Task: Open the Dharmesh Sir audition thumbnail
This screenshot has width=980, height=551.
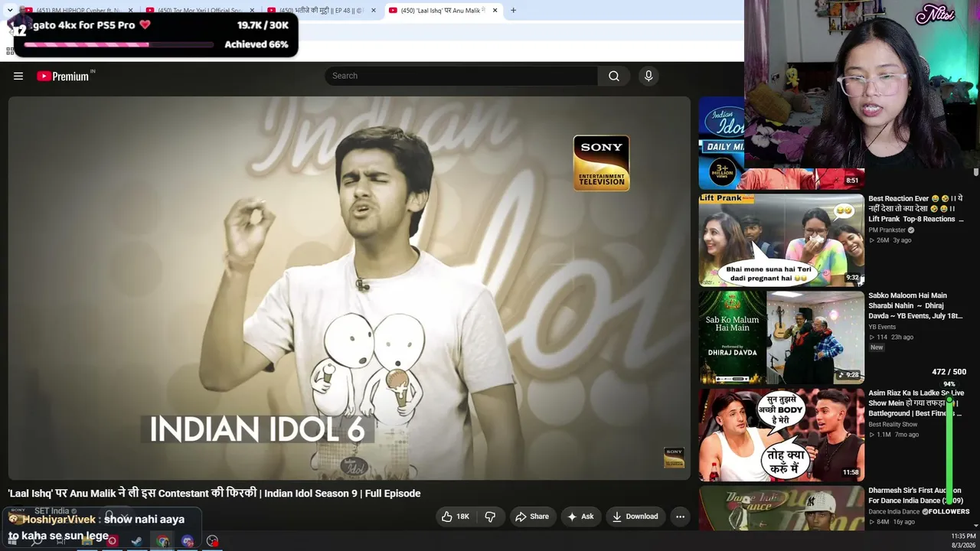Action: 781,508
